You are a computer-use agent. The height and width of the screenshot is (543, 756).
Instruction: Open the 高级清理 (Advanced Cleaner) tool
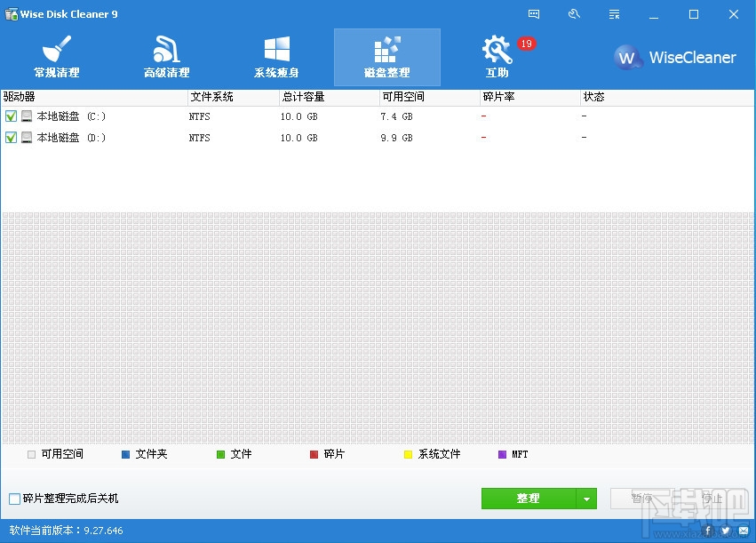point(165,55)
